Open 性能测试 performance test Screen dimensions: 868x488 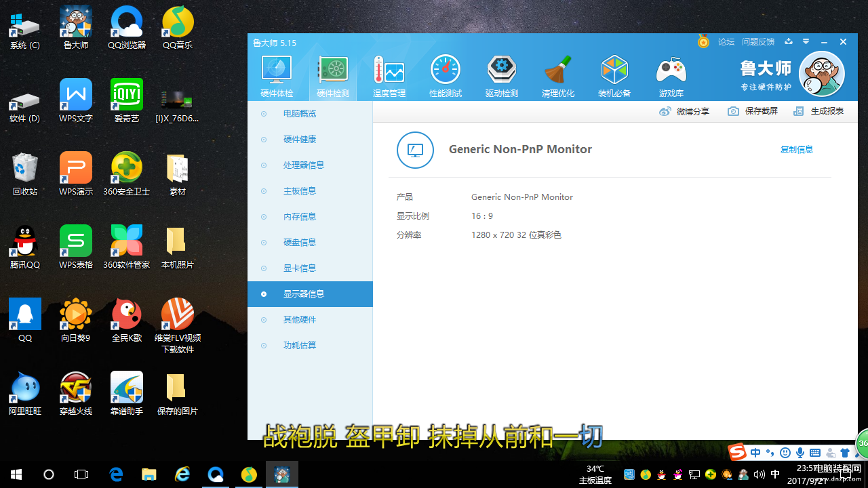coord(446,77)
